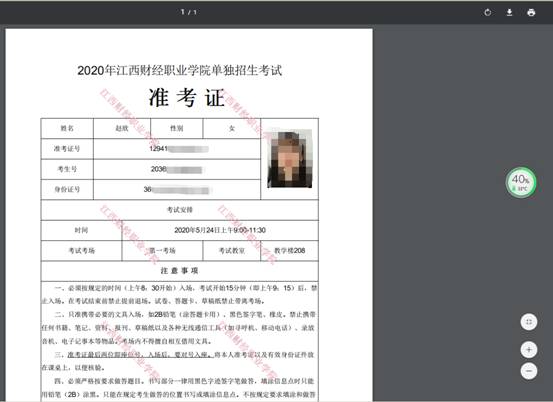Click the 姓名 label cell

click(67, 128)
